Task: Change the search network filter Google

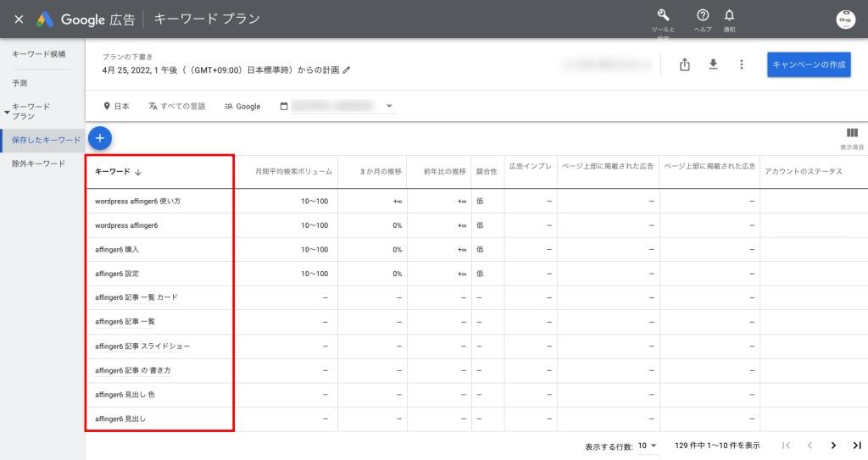Action: [x=242, y=106]
